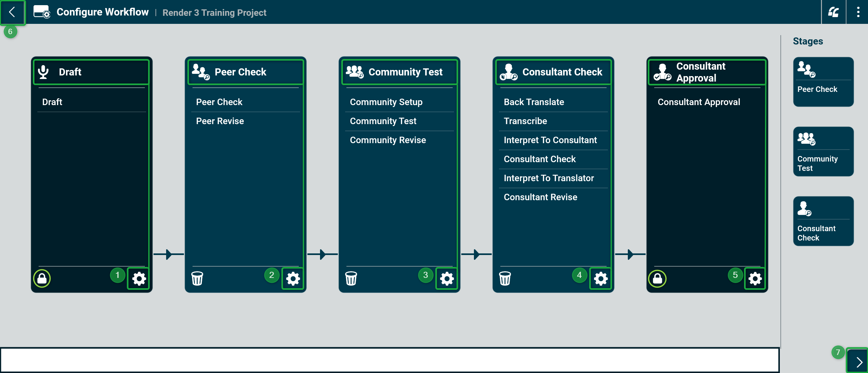Go back using the top-left arrow

[x=12, y=12]
